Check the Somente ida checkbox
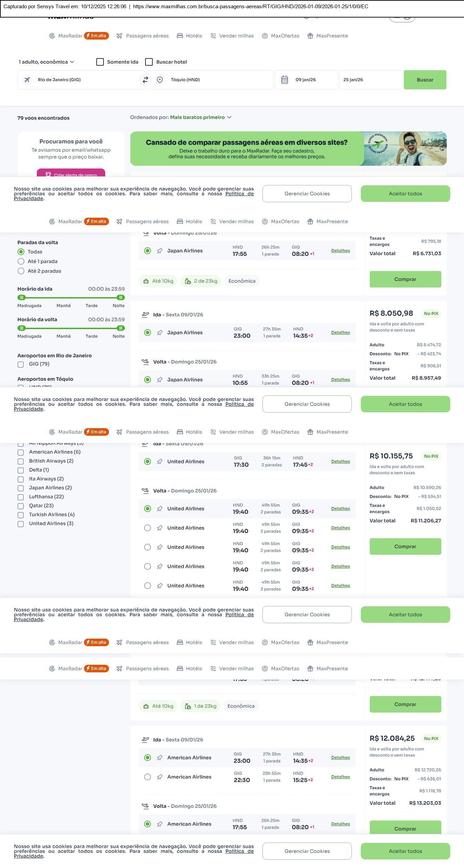Screen dimensions: 464x868 click(x=100, y=62)
